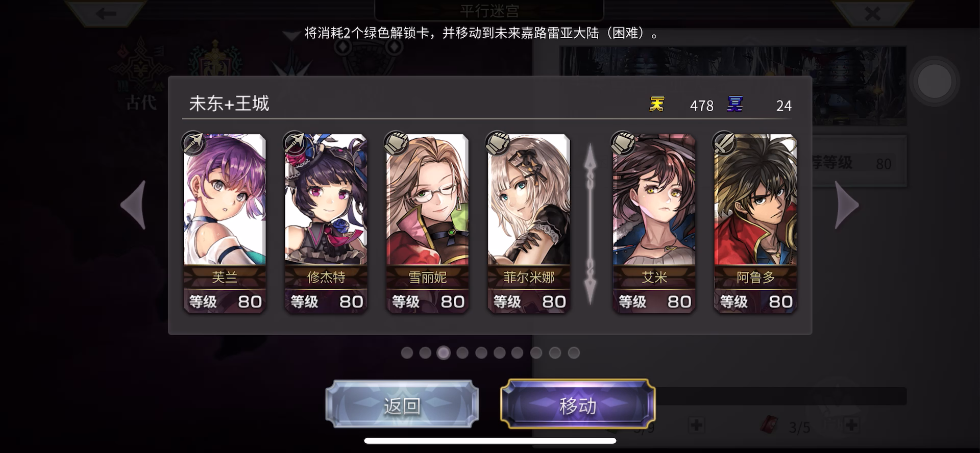Click the fist weapon icon on 菲尔米娜's card

point(497,143)
